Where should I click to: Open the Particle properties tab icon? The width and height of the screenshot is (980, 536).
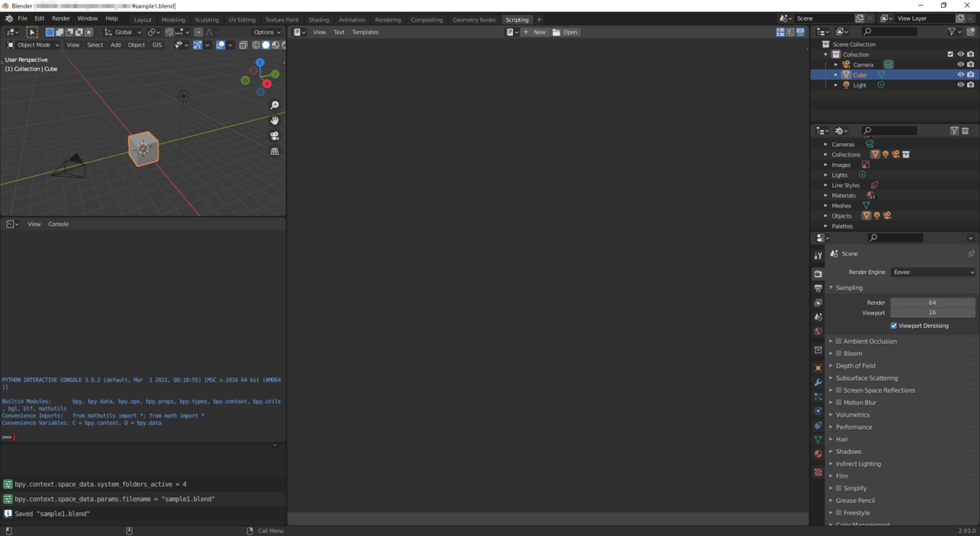coord(818,397)
